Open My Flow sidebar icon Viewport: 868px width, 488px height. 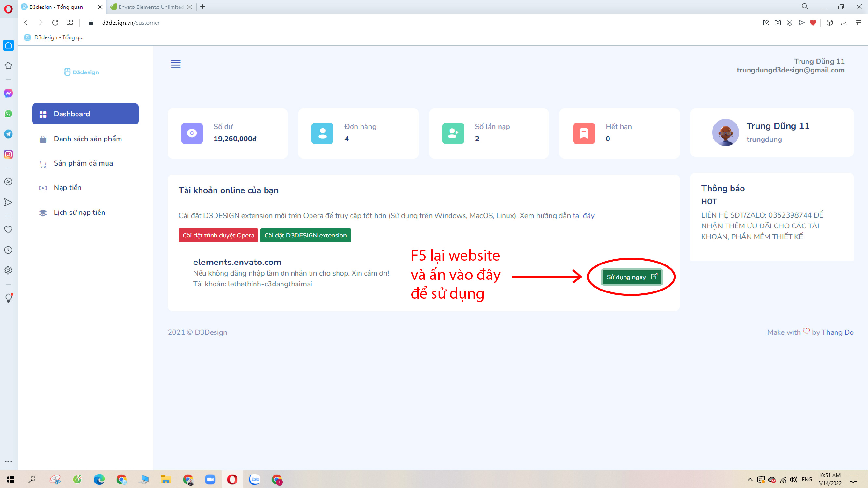coord(8,202)
